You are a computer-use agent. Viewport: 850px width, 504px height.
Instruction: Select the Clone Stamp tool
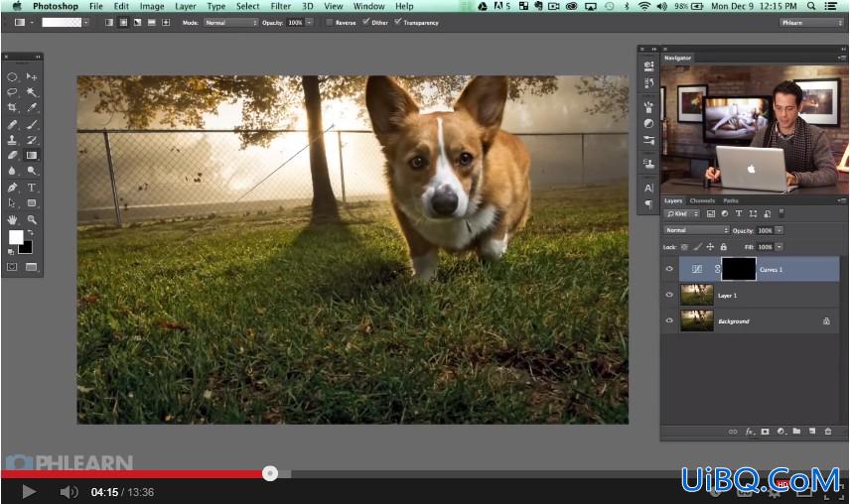[x=12, y=140]
